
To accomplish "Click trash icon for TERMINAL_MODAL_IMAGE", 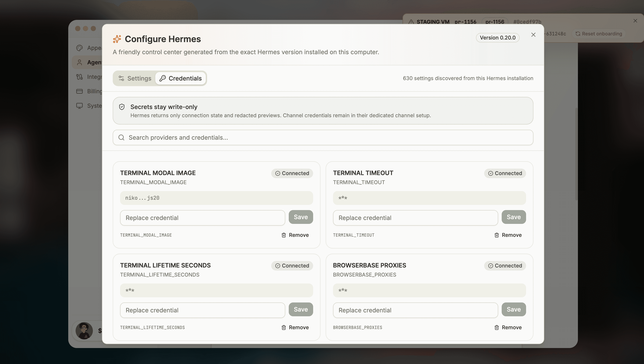I will point(284,235).
